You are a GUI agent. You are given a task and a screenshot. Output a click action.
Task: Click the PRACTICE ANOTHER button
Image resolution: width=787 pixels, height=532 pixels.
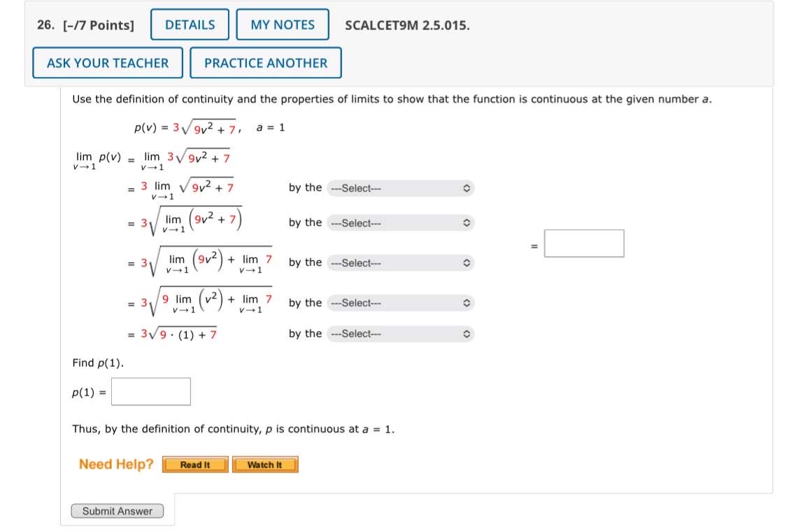[x=266, y=63]
